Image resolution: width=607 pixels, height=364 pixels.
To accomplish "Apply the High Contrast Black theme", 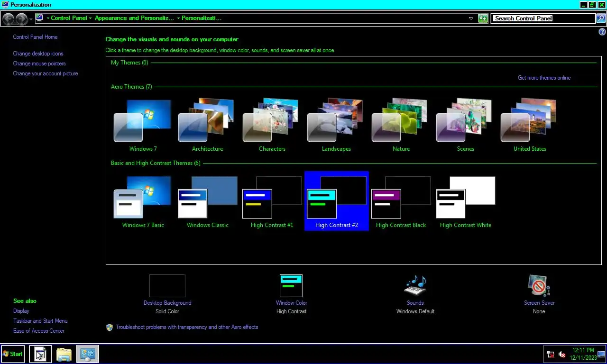I will tap(401, 201).
